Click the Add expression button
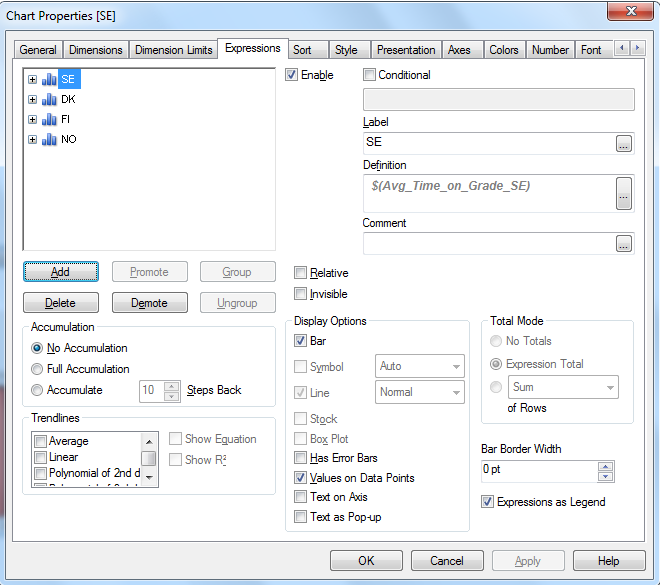The width and height of the screenshot is (660, 585). 60,272
